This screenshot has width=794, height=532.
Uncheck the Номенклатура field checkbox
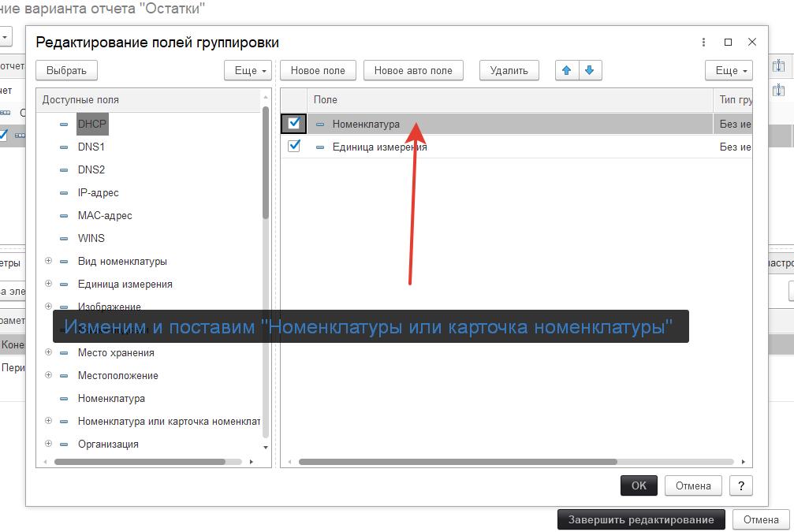[294, 124]
